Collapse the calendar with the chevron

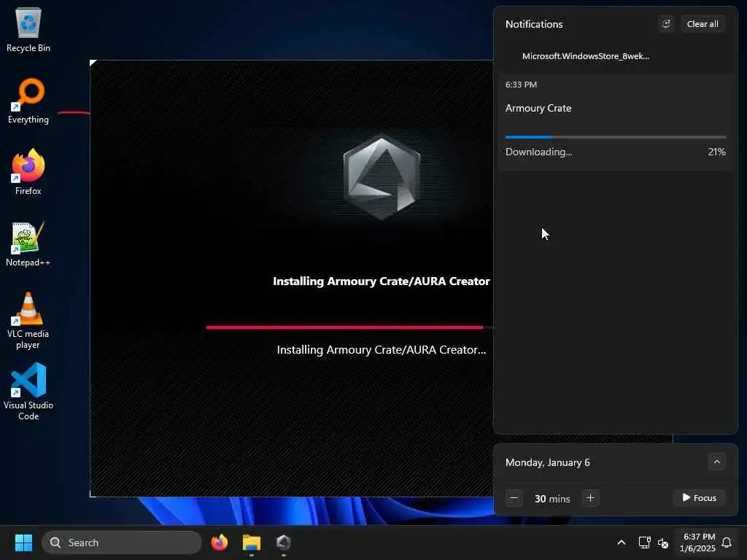[x=716, y=462]
